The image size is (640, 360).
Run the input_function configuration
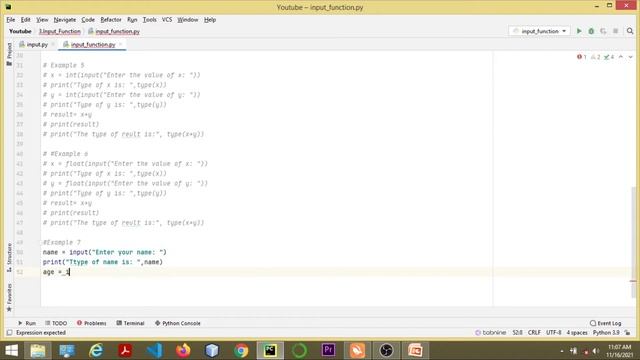tap(579, 31)
